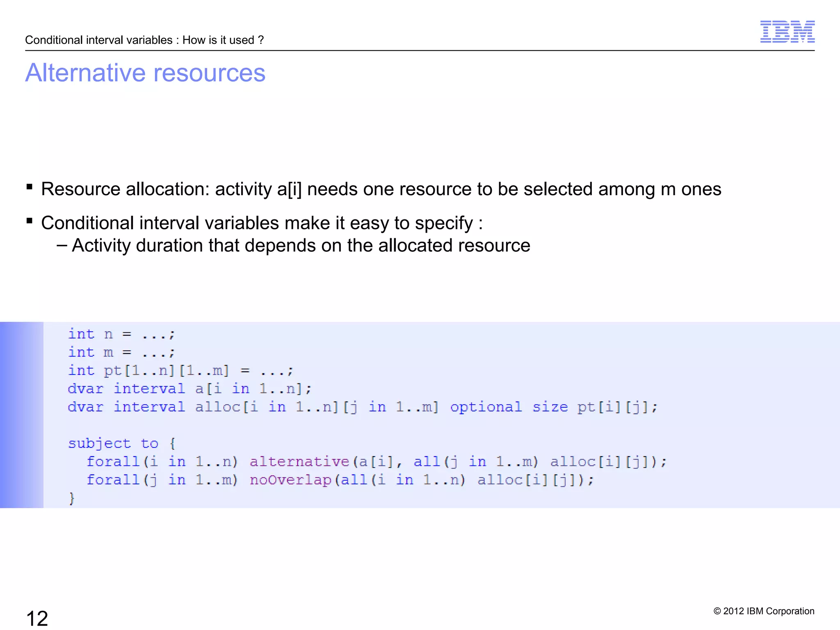Click the IBM logo
The width and height of the screenshot is (840, 630).
[x=787, y=32]
